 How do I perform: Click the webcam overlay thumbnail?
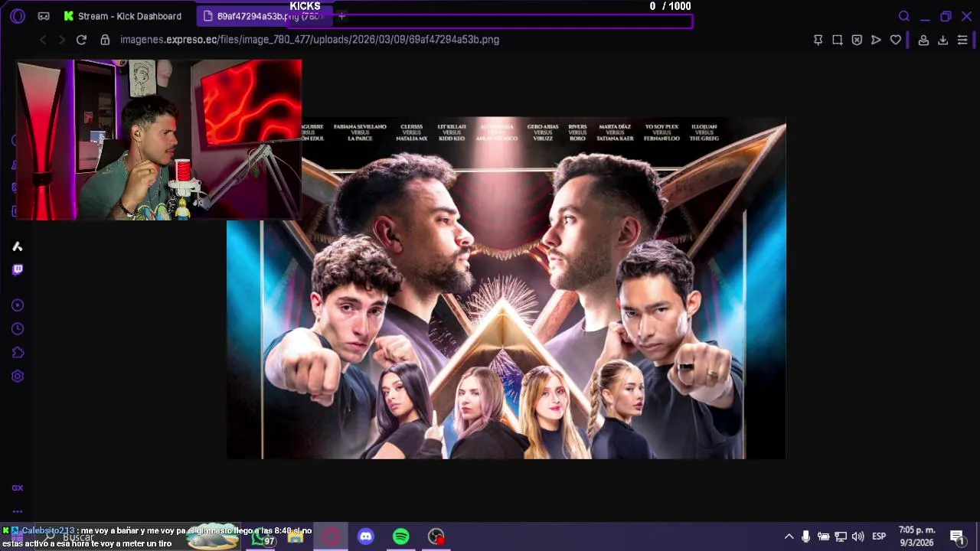159,140
